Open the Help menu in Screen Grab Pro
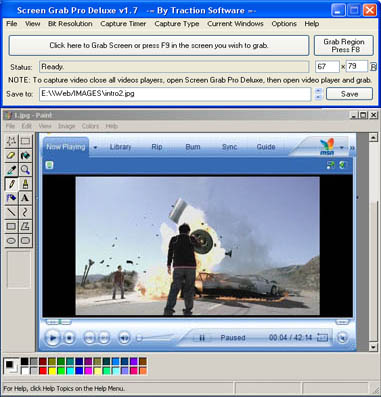 (x=312, y=24)
